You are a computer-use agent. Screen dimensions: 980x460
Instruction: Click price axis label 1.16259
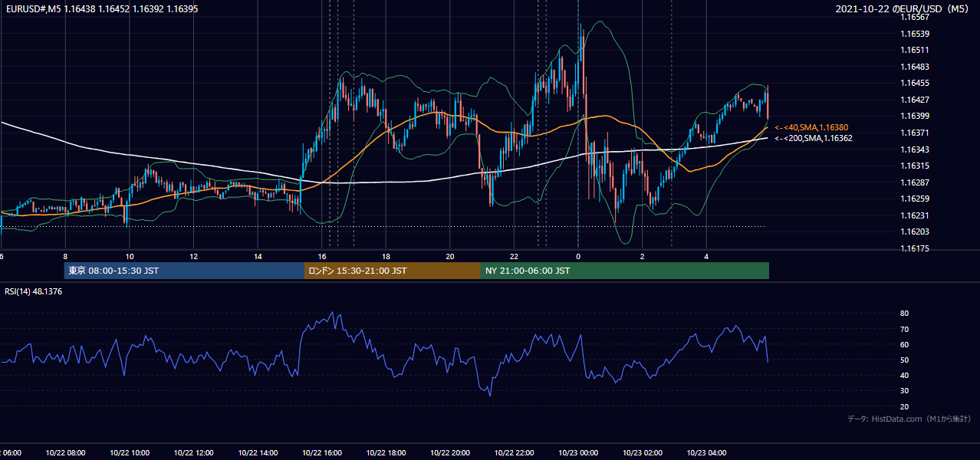[915, 199]
